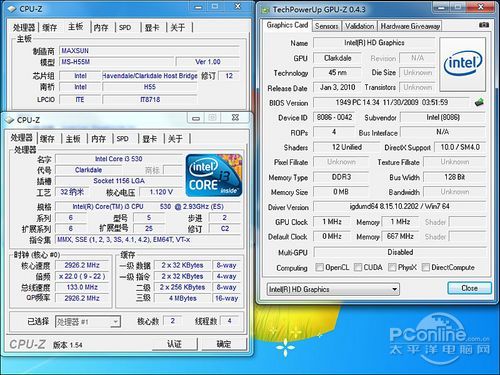Click the thread count value 4
This screenshot has width=500, height=375.
click(x=229, y=321)
